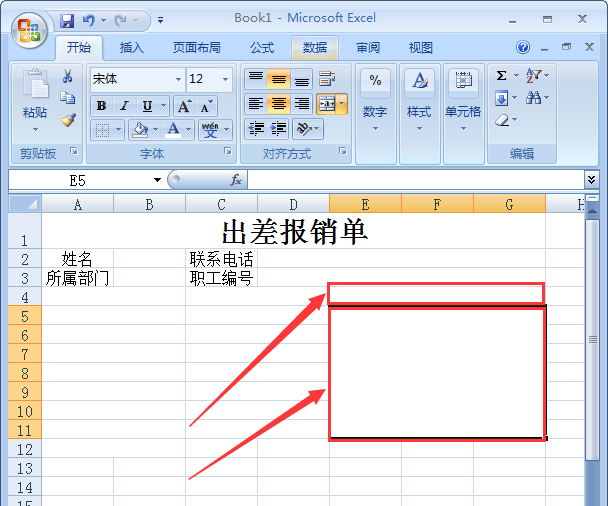Expand the Merge and Center dropdown arrow
Image resolution: width=608 pixels, height=506 pixels.
(x=342, y=104)
